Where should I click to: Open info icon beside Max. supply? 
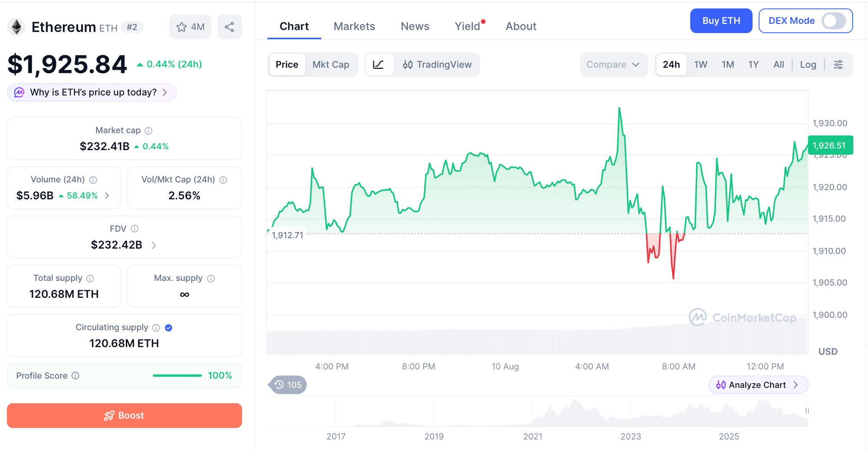(211, 279)
